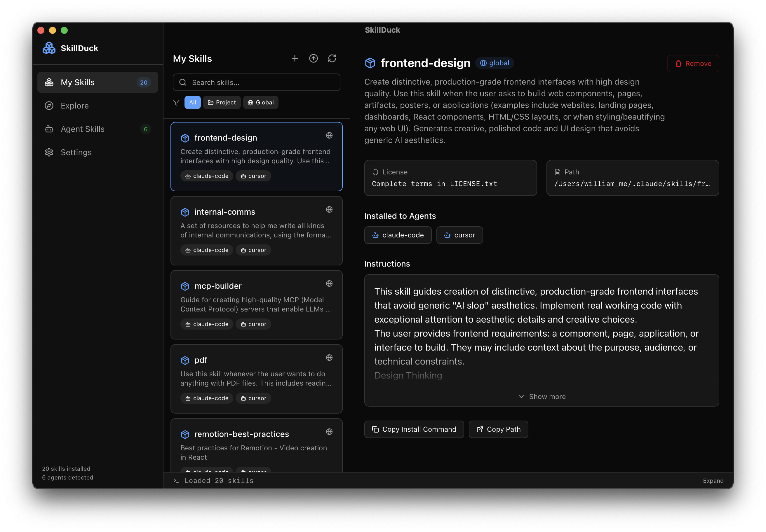Click the filter funnel icon above skills
Screen dimensions: 766x532
tap(176, 102)
